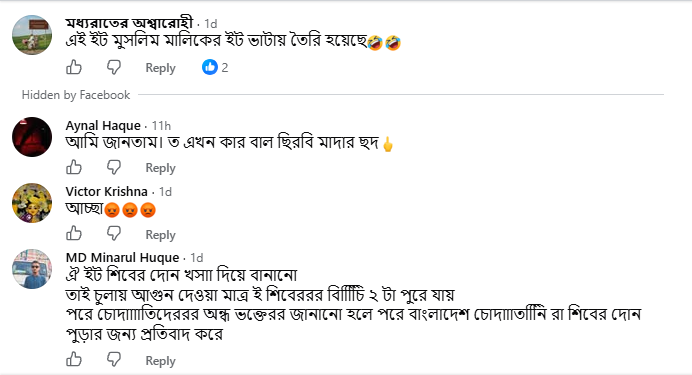692x375 pixels.
Task: Dislike Aynal Haque's comment
Action: click(x=114, y=168)
